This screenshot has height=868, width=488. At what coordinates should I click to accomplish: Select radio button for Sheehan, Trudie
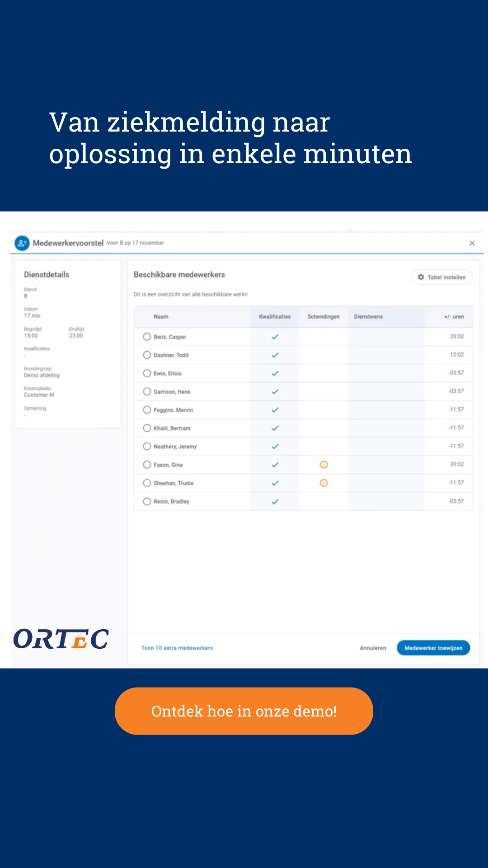147,483
